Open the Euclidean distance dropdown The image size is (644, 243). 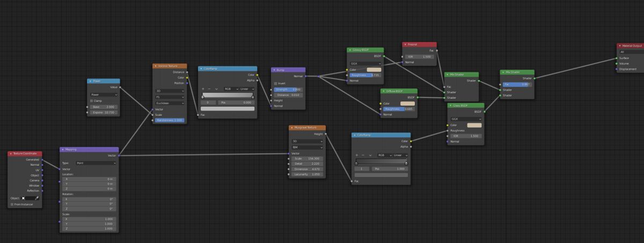(170, 103)
